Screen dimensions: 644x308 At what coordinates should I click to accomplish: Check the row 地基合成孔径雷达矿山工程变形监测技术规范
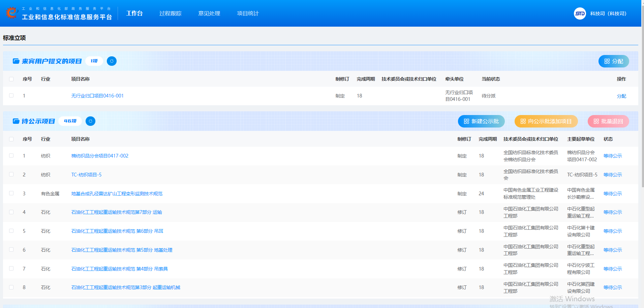click(x=11, y=194)
